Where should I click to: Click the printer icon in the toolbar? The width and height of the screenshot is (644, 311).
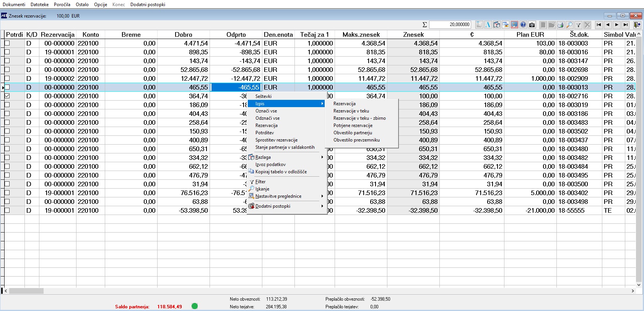[561, 25]
